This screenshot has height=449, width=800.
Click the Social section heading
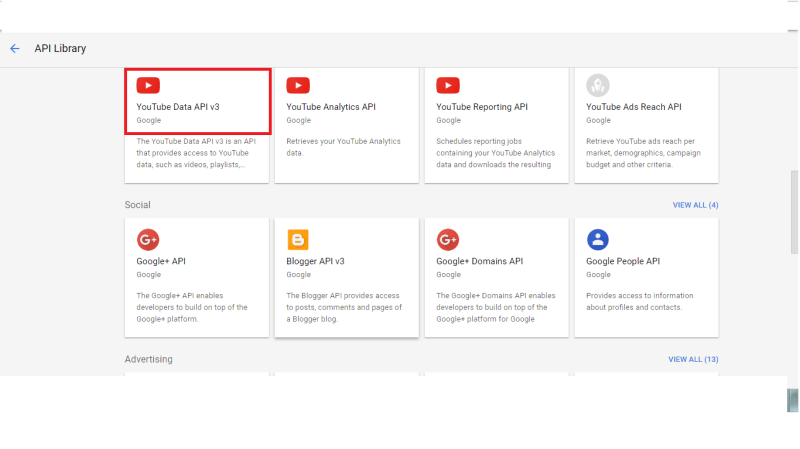pos(138,205)
